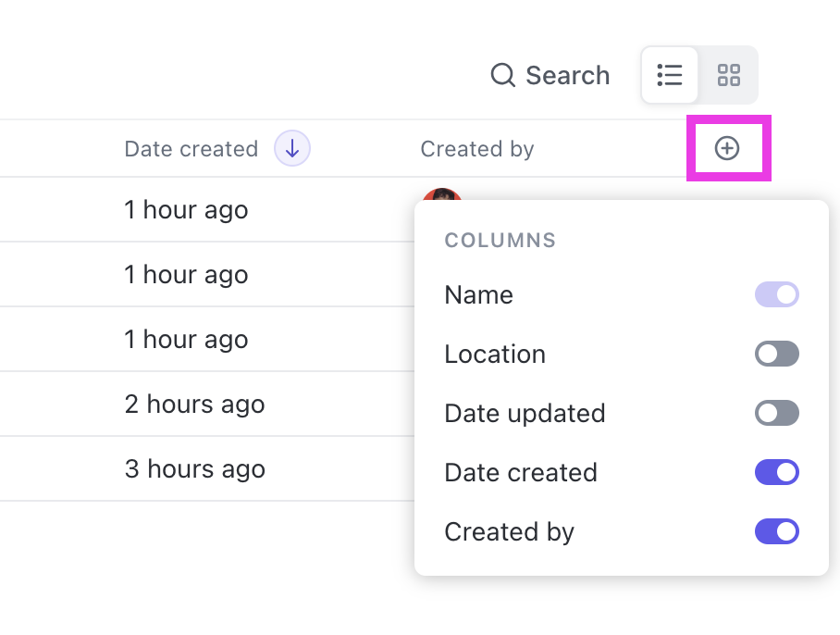Click the user avatar in first row
The width and height of the screenshot is (840, 635).
pyautogui.click(x=441, y=196)
